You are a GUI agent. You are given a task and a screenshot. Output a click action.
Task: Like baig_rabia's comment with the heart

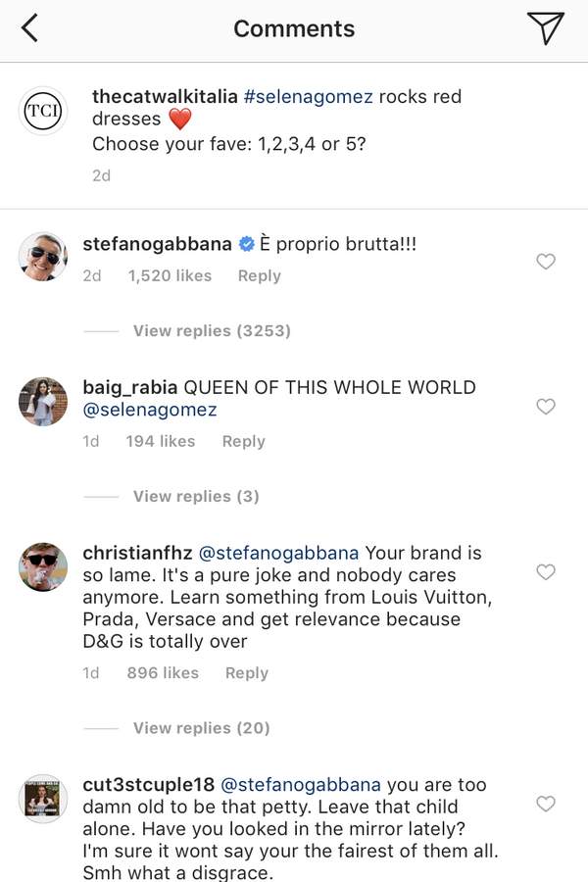546,406
